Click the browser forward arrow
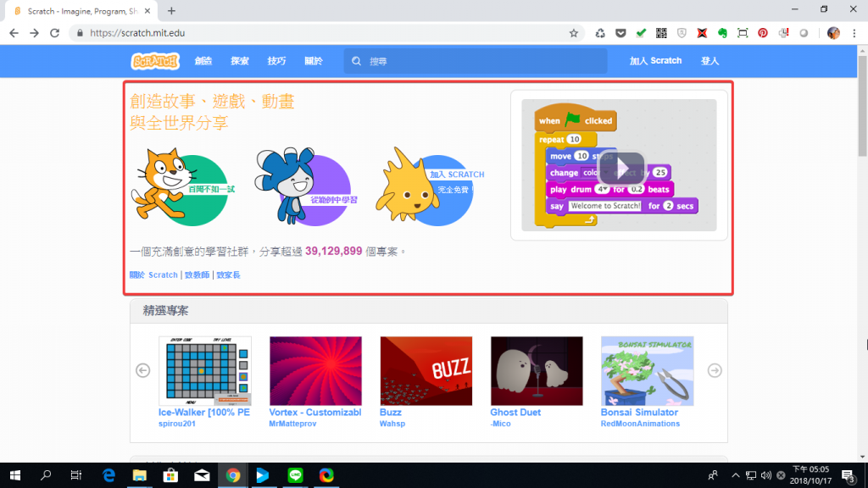This screenshot has width=868, height=488. click(34, 33)
